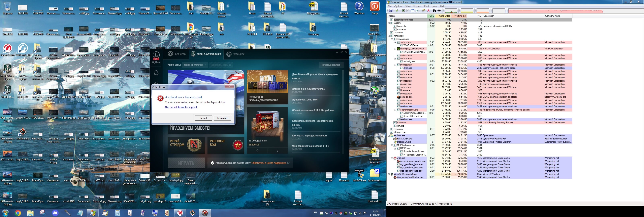Open the ЛЕТНИЕ ДНИ news thumbnail
Image resolution: width=644 pixels, height=217 pixels.
pyautogui.click(x=267, y=87)
